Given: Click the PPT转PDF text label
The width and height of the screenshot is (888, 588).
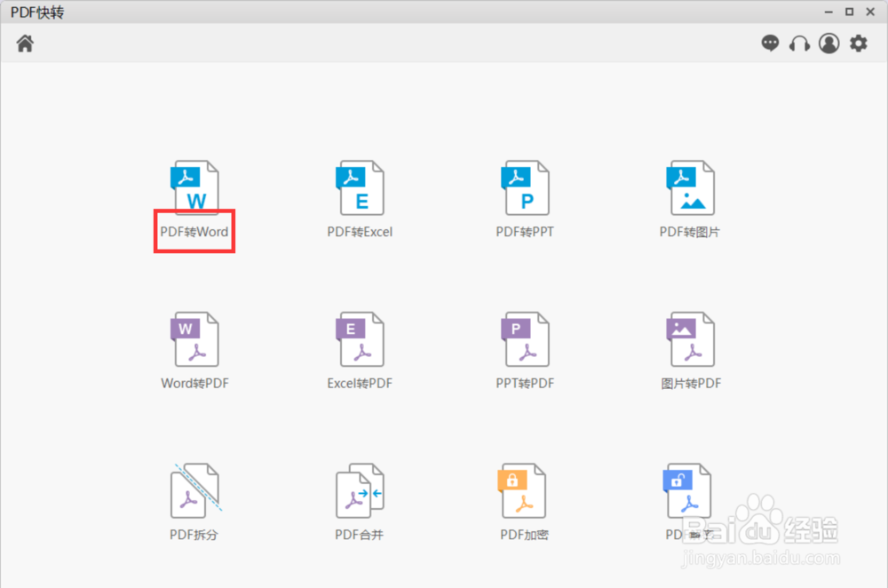Looking at the screenshot, I should 525,383.
